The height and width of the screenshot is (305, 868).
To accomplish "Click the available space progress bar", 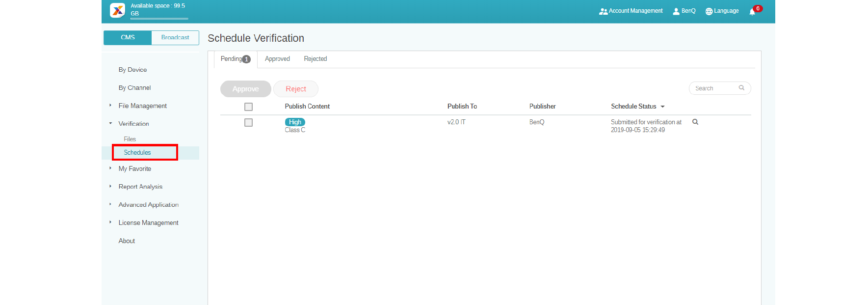I will click(x=159, y=19).
